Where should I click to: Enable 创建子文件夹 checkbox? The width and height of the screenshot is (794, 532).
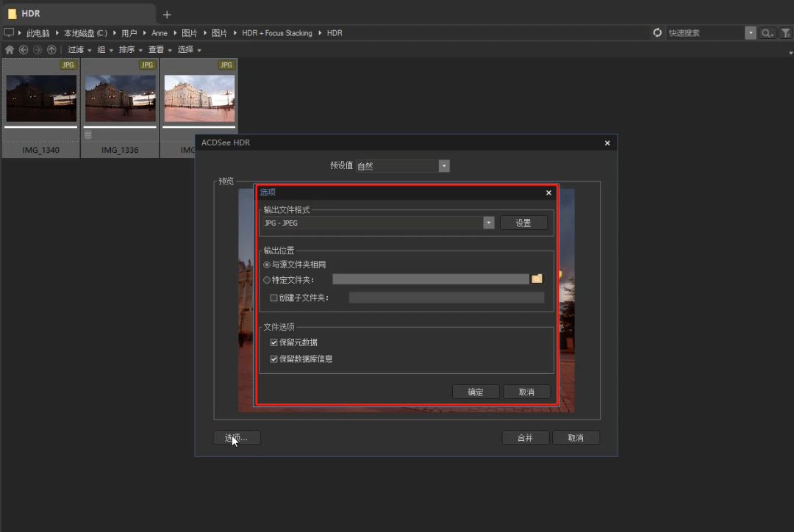coord(274,298)
